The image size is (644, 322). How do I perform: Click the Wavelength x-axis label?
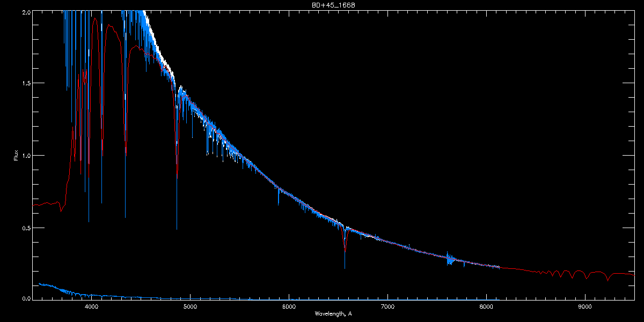pyautogui.click(x=333, y=313)
